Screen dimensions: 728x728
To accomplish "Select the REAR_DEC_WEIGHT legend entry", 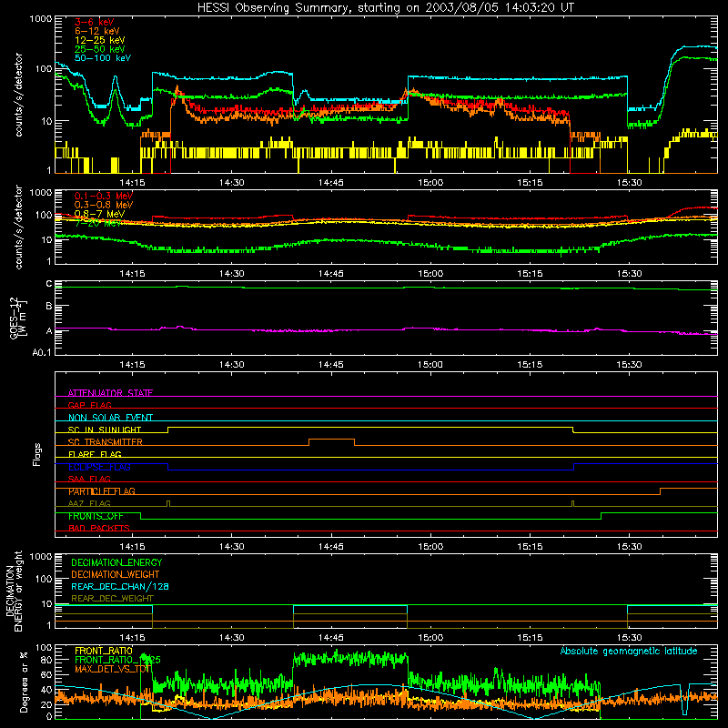I will pos(112,599).
